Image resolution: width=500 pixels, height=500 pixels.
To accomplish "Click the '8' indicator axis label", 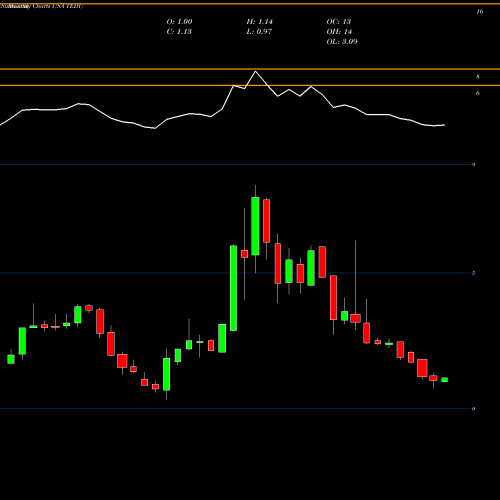I will click(478, 77).
